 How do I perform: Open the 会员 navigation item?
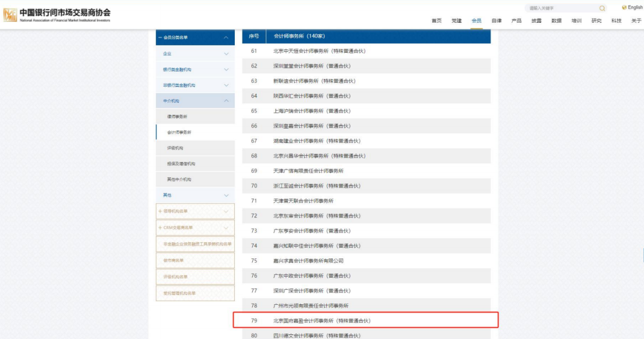477,20
